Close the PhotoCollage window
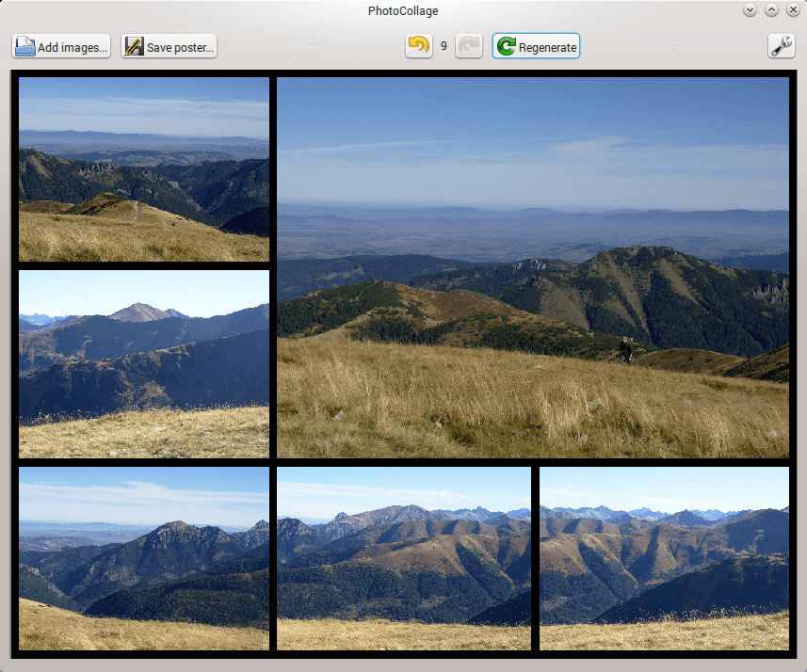The height and width of the screenshot is (672, 807). click(x=793, y=10)
